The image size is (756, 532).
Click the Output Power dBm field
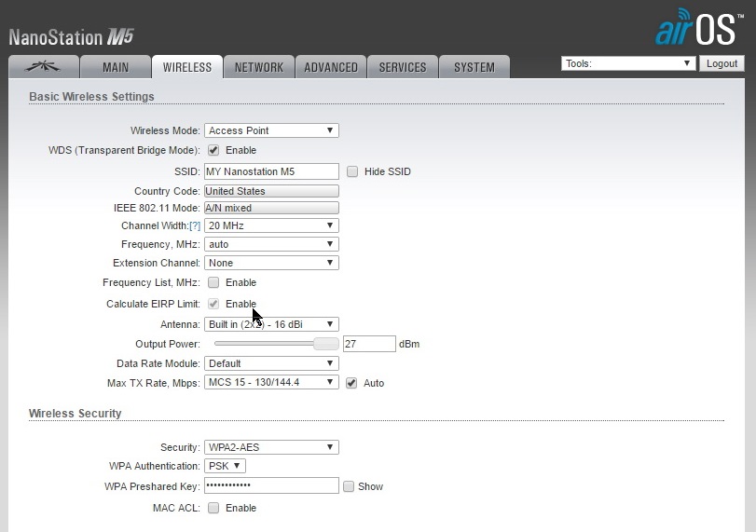click(369, 344)
